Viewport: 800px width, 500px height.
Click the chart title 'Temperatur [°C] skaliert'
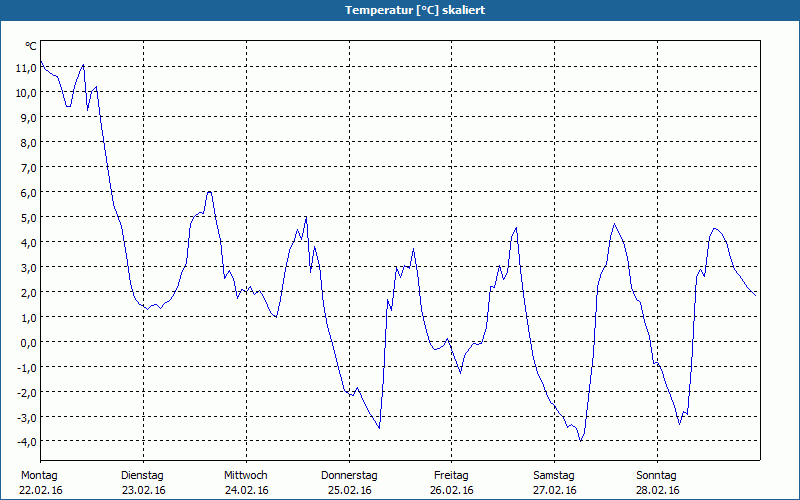click(x=415, y=10)
